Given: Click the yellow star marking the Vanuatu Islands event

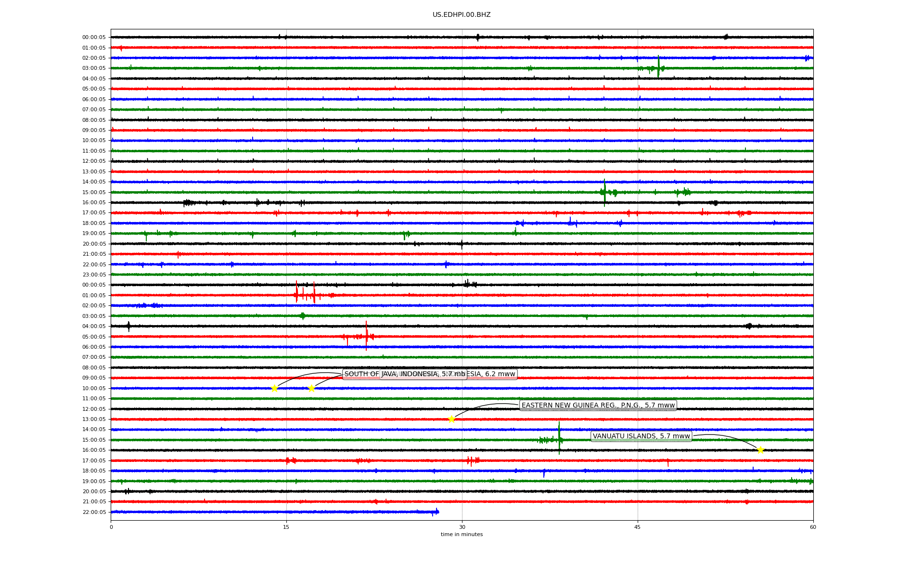Looking at the screenshot, I should [x=760, y=450].
